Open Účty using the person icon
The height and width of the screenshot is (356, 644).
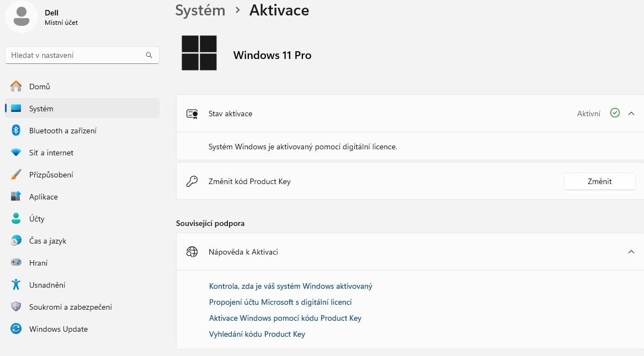point(16,219)
